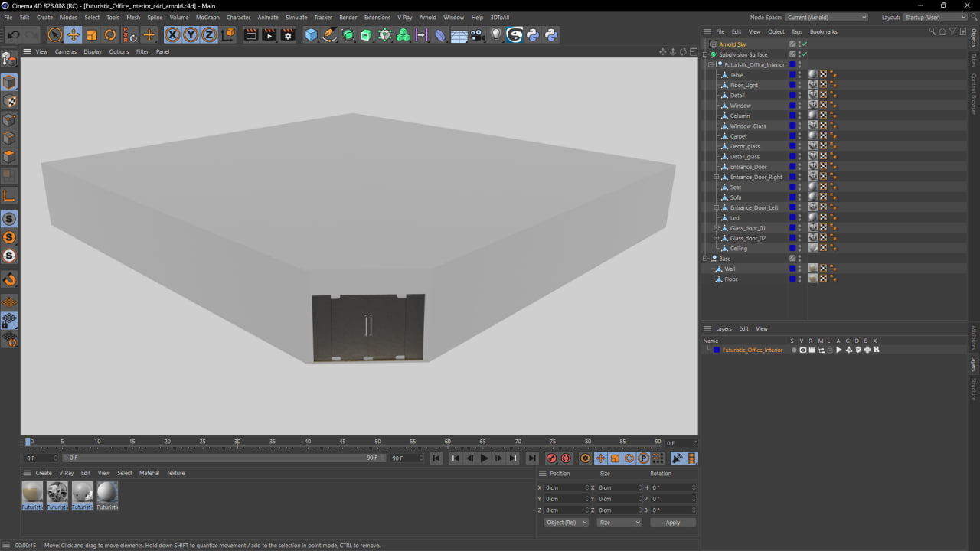Viewport: 980px width, 551px height.
Task: Click the Axis mode L-shaped icon
Action: (x=9, y=195)
